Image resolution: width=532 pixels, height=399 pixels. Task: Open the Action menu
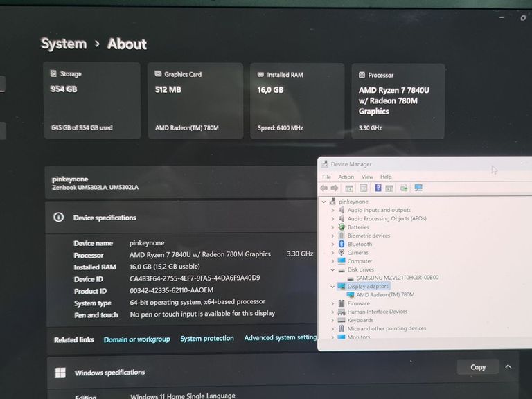(346, 177)
